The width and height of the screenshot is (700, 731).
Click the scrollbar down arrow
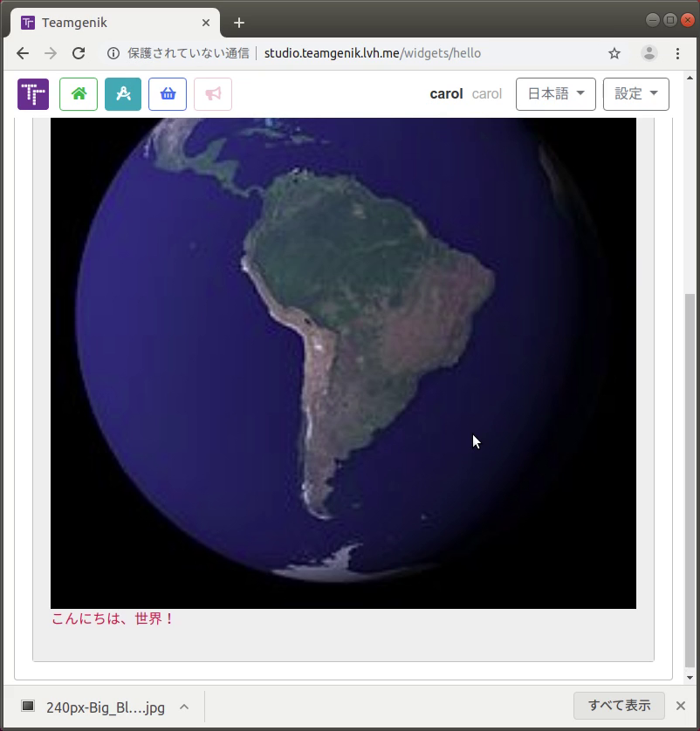coord(690,678)
